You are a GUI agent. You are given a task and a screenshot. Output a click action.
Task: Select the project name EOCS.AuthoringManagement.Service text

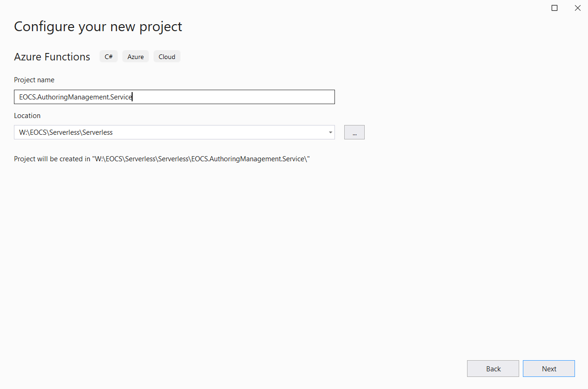point(74,97)
